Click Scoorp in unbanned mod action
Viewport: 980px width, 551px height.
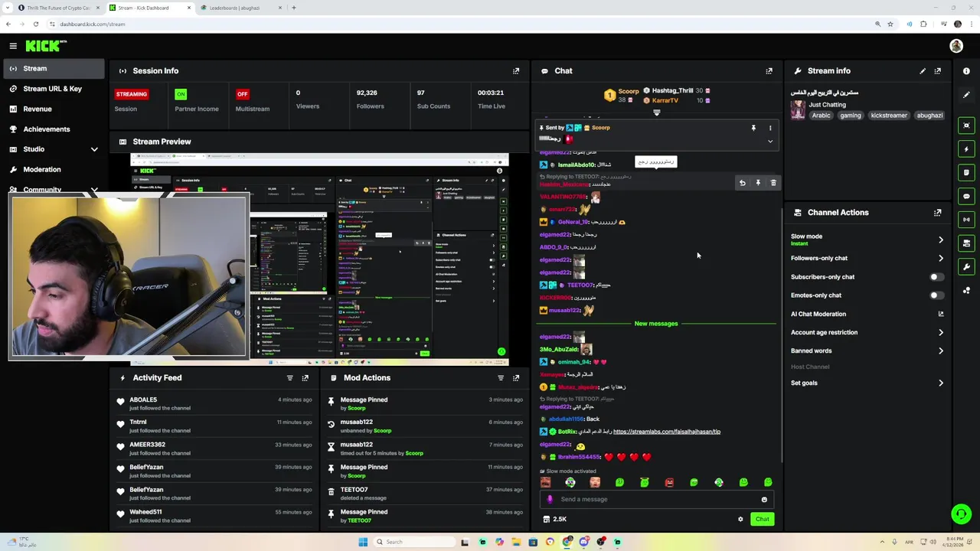click(x=382, y=431)
